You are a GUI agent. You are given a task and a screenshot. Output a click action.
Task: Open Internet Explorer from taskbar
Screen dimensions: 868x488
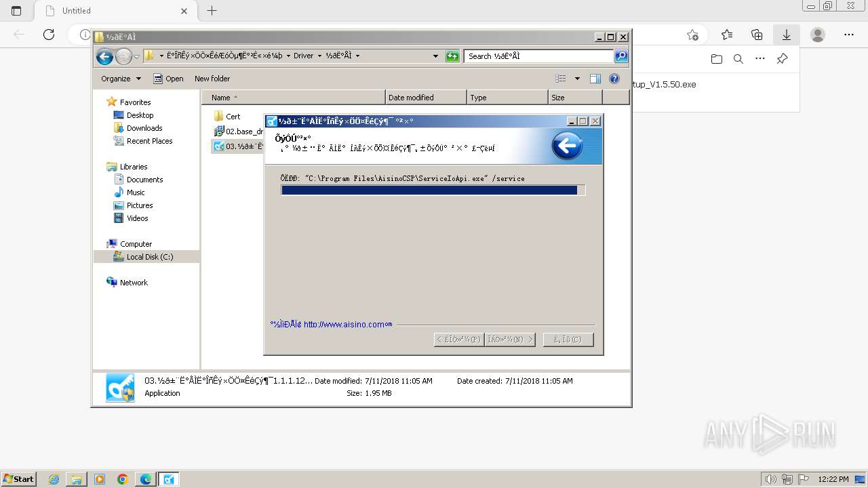tap(54, 479)
